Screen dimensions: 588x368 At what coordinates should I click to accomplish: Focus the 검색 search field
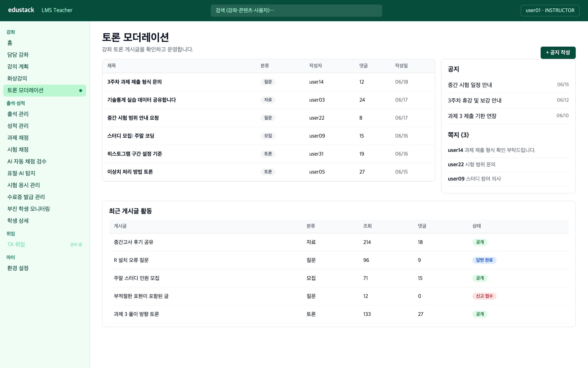point(296,10)
